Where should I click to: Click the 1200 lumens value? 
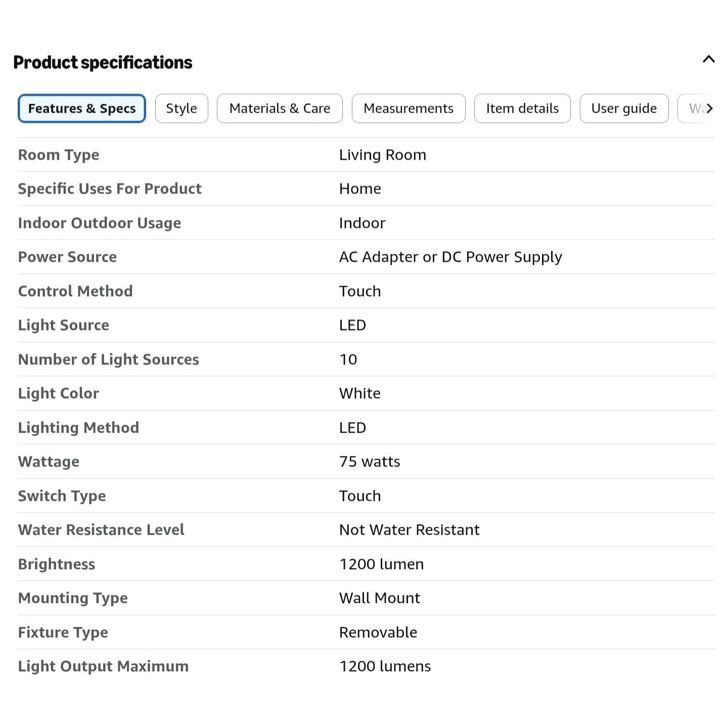coord(385,666)
